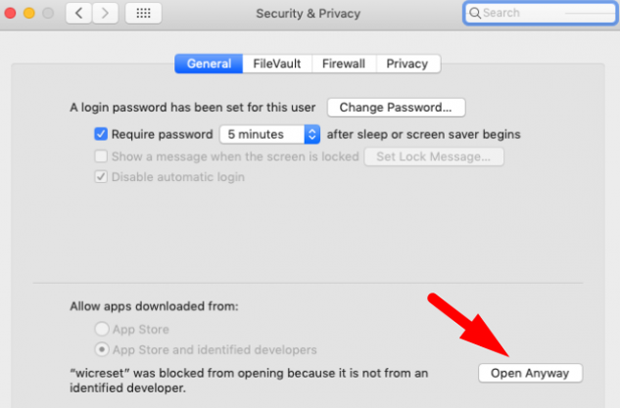620x408 pixels.
Task: Click the Change Password button
Action: (396, 108)
